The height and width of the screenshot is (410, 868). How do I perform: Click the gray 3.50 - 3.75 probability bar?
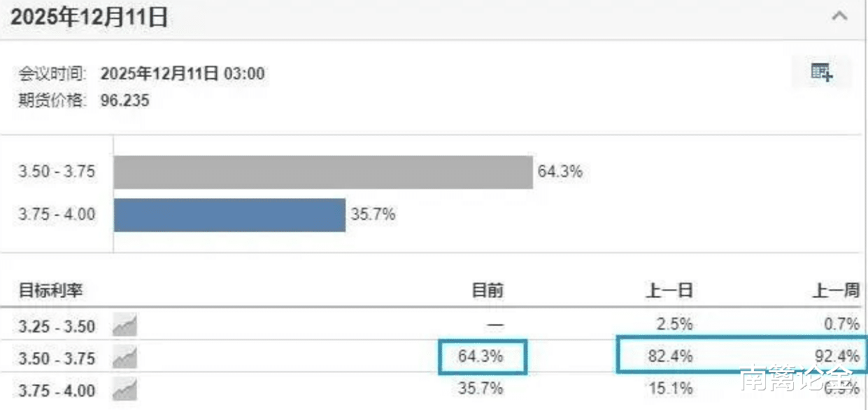(323, 172)
